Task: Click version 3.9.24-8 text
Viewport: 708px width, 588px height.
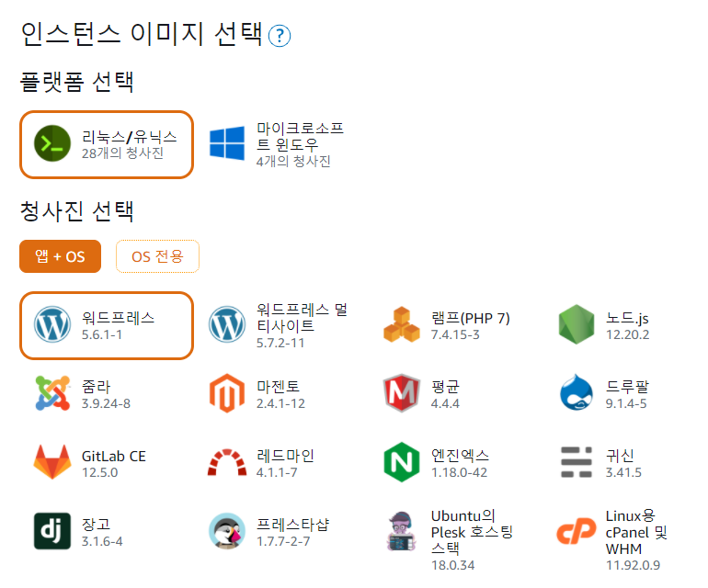Action: tap(106, 403)
